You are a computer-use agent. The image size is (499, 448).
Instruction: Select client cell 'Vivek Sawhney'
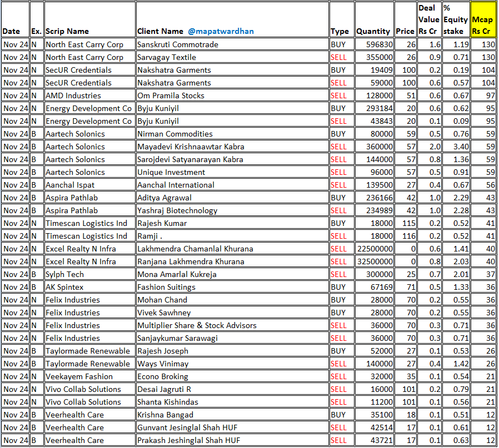coord(232,313)
